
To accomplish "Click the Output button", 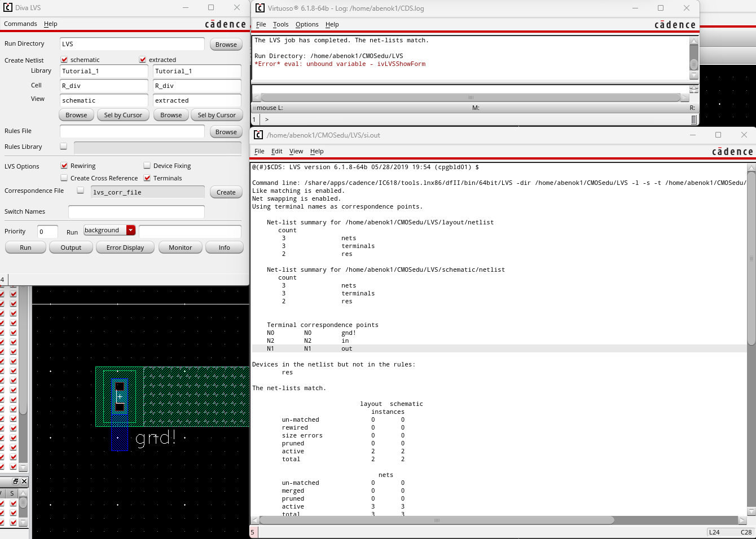I will (x=71, y=248).
